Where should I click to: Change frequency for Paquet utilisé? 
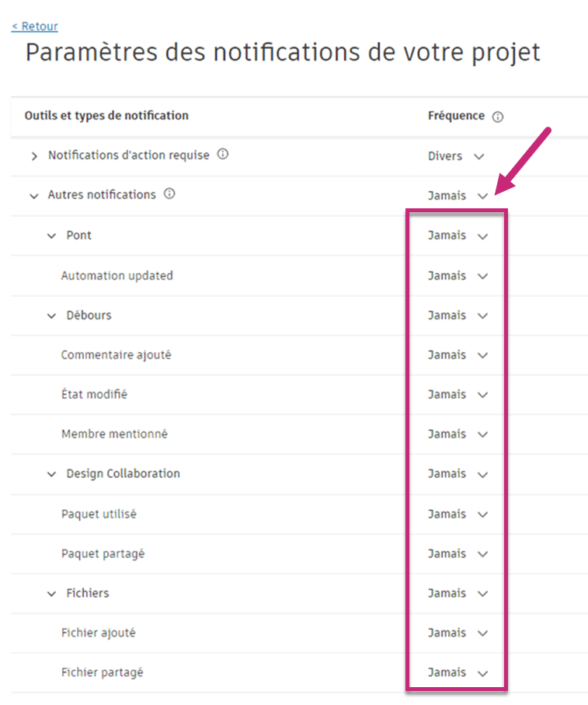458,515
